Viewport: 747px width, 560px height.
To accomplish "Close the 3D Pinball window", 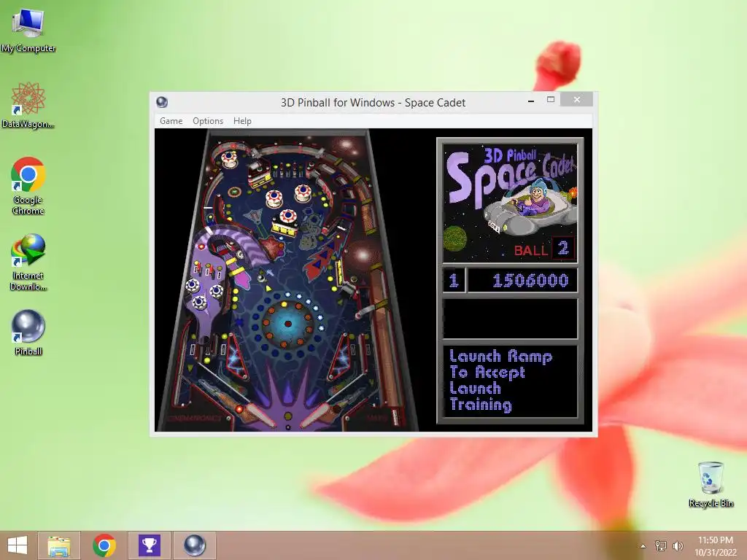I will [576, 99].
